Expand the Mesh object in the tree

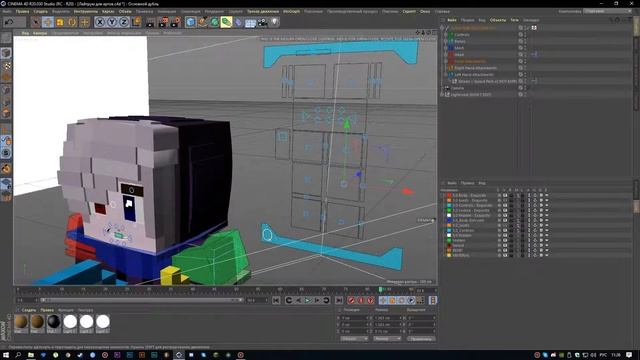[445, 48]
